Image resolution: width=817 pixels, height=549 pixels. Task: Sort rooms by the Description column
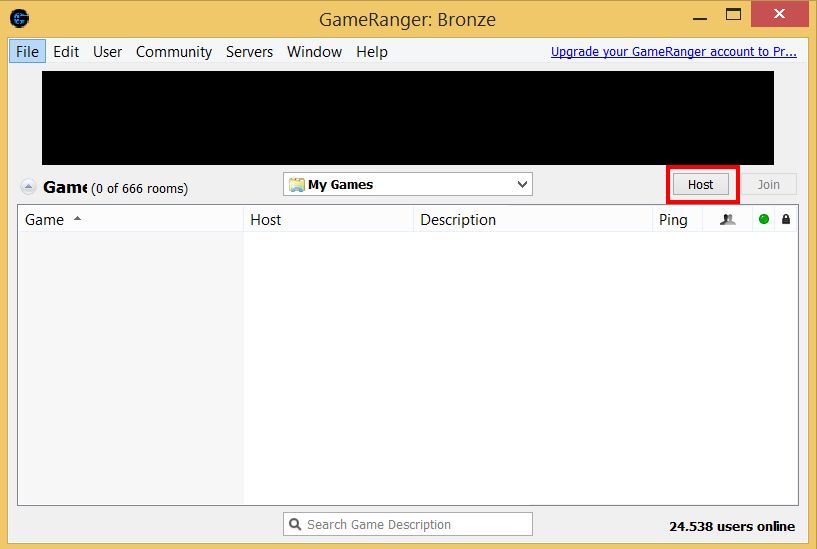[533, 219]
